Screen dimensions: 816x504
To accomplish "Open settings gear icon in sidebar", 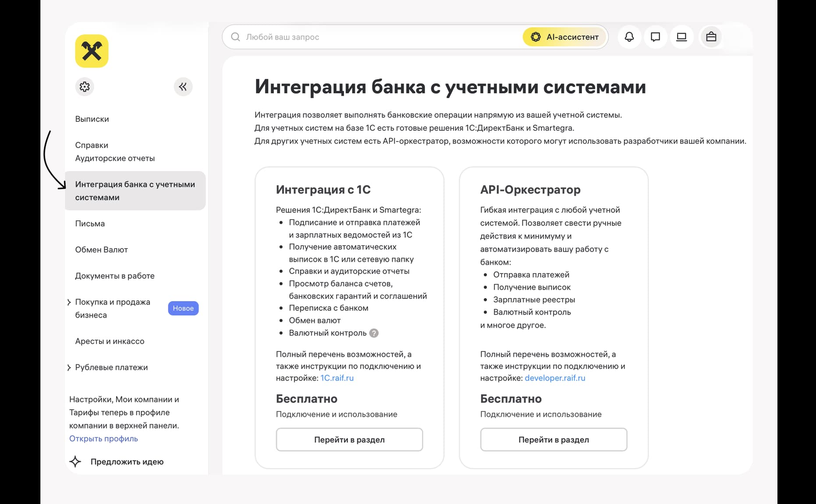I will pyautogui.click(x=85, y=87).
